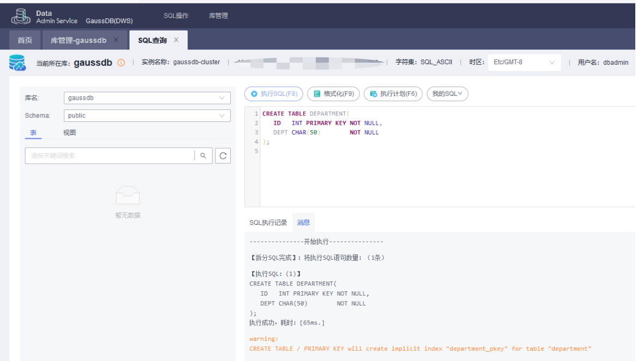The image size is (644, 361).
Task: Click the 开始执行 separator message line
Action: [x=316, y=242]
